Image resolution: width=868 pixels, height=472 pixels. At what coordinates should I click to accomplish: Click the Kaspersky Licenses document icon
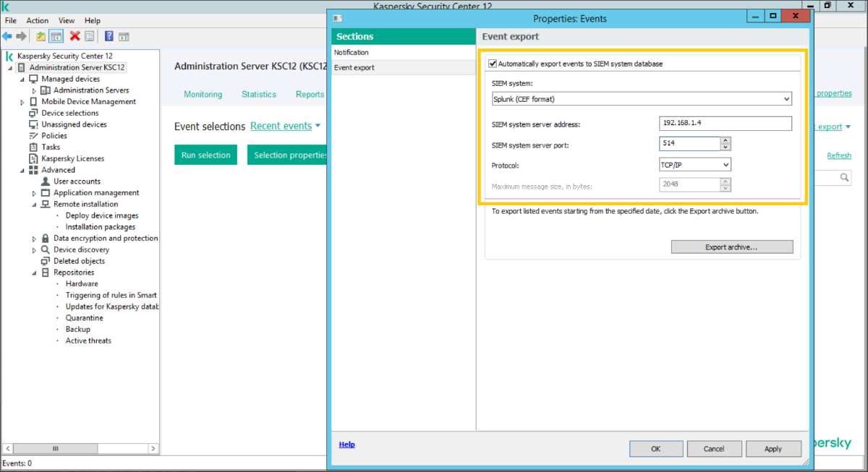[x=33, y=158]
